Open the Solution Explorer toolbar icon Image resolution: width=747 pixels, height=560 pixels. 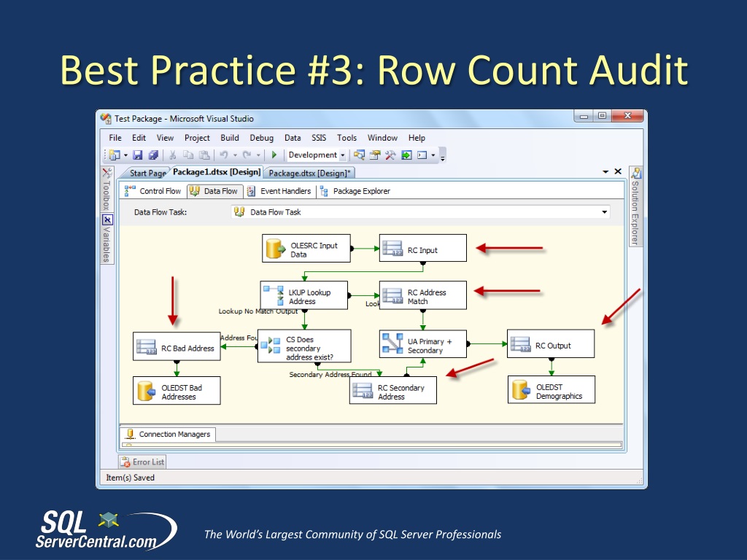[359, 155]
